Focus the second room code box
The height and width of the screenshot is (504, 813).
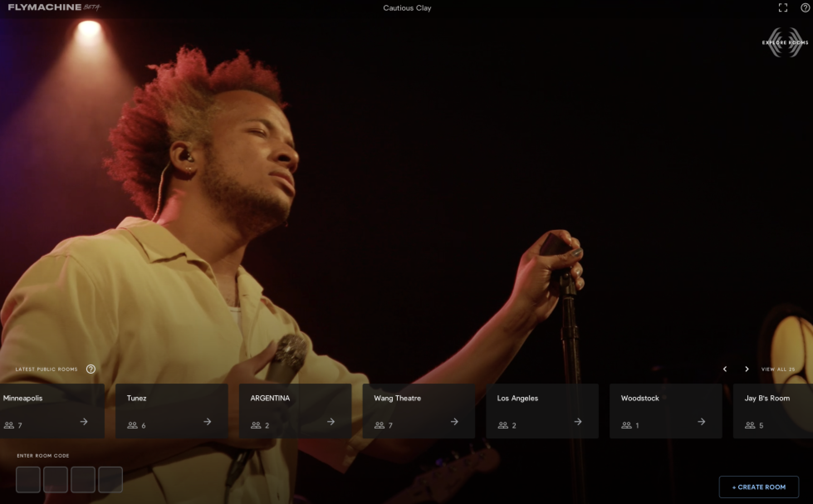tap(56, 480)
